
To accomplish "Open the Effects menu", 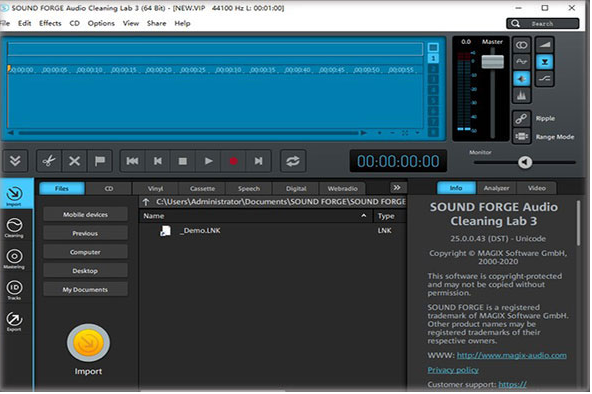I will (50, 23).
